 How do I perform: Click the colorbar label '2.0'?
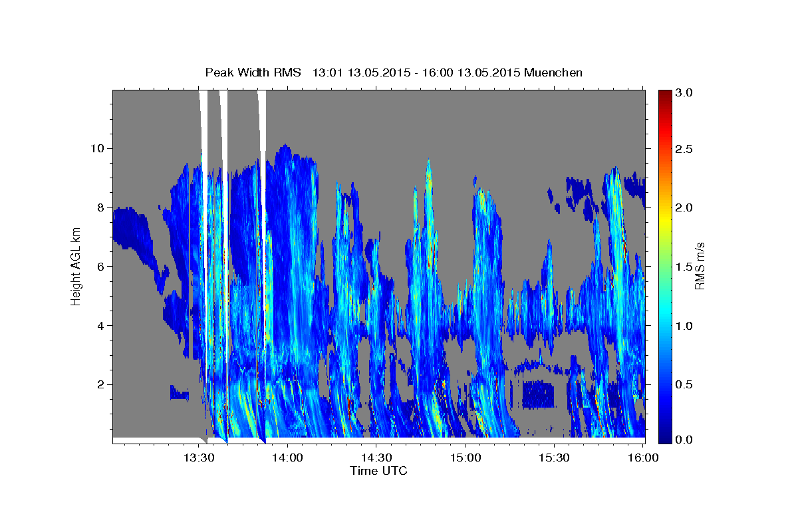point(684,207)
